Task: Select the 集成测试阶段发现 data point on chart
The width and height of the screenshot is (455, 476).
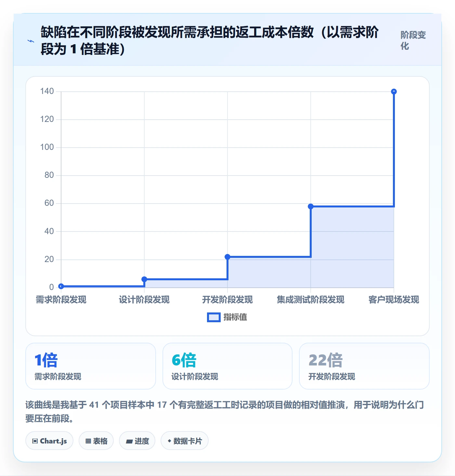Action: pyautogui.click(x=311, y=206)
